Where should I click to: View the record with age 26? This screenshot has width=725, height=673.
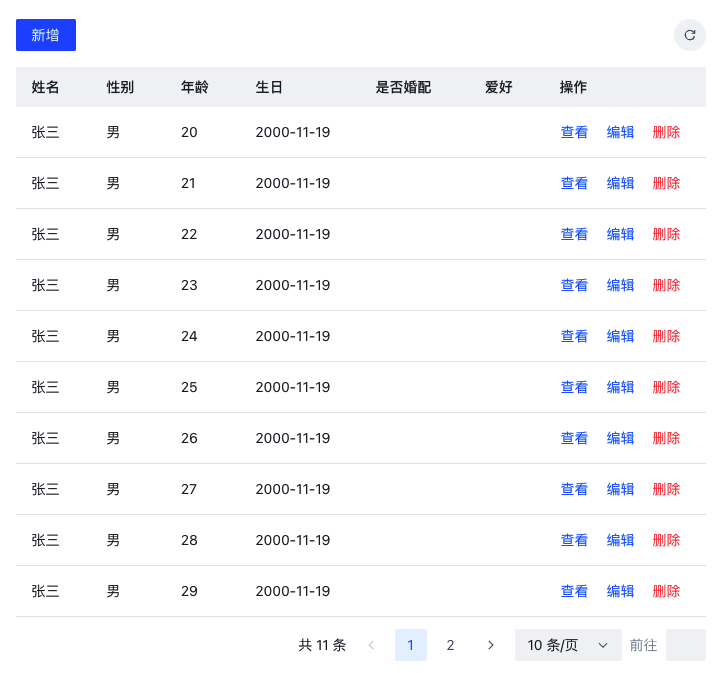point(574,438)
